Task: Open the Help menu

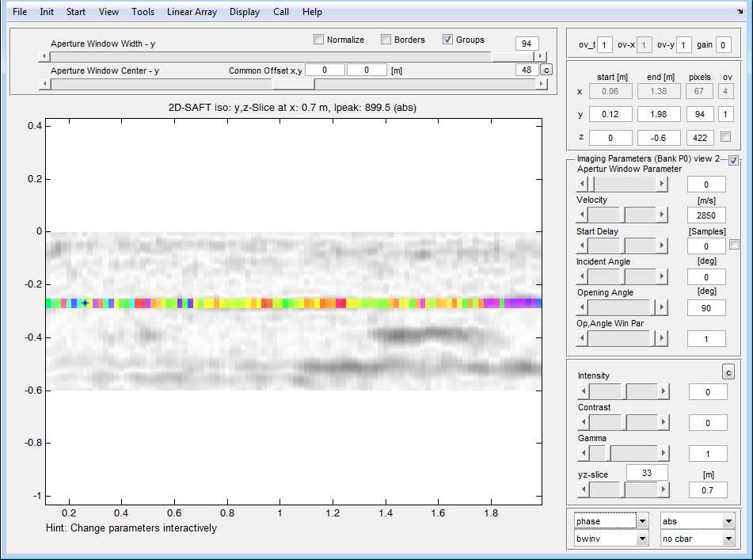Action: pos(312,12)
